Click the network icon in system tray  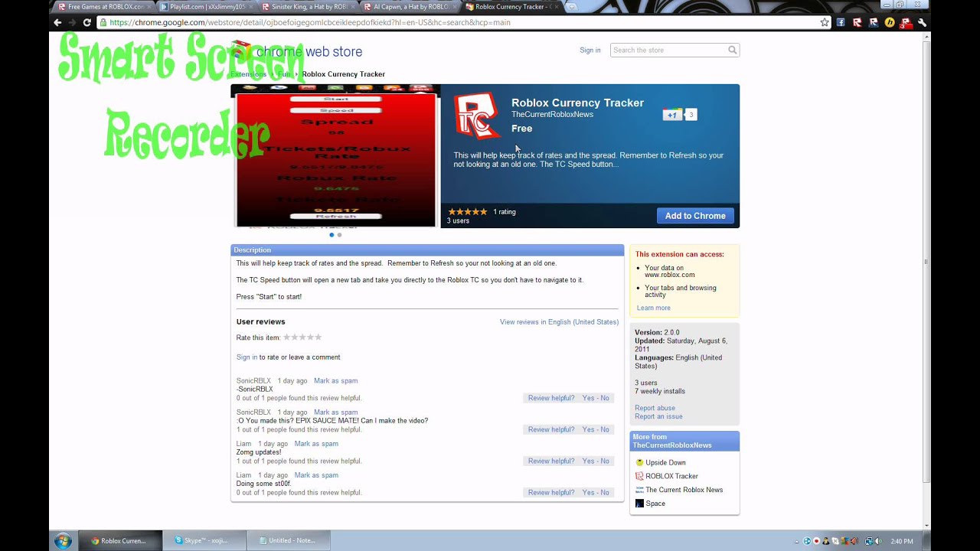tap(869, 541)
